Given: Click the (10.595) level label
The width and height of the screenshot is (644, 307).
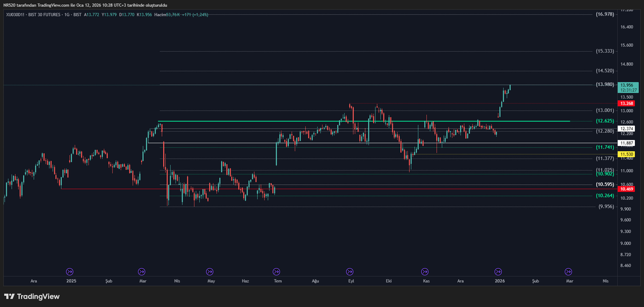Looking at the screenshot, I should 605,185.
